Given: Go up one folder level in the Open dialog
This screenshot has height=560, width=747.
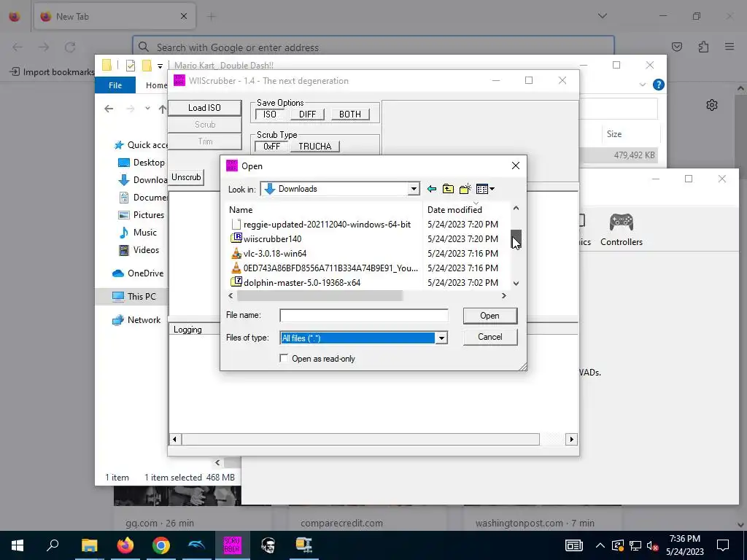Looking at the screenshot, I should click(x=448, y=189).
